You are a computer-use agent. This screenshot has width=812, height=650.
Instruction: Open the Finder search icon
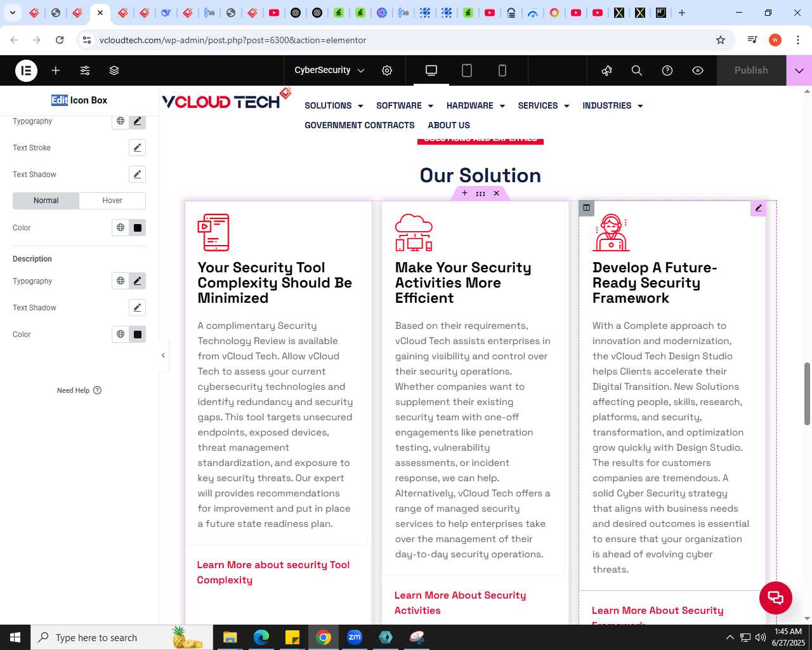coord(637,70)
